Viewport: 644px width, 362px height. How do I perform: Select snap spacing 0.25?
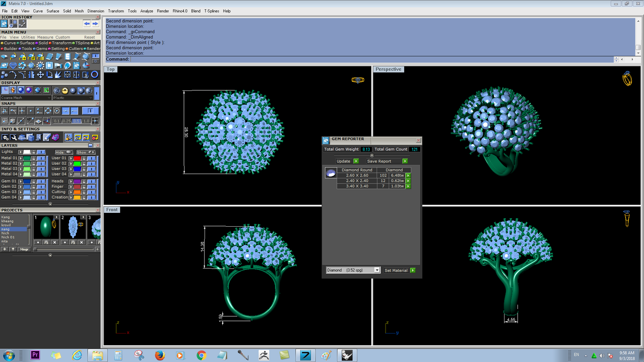(x=66, y=121)
